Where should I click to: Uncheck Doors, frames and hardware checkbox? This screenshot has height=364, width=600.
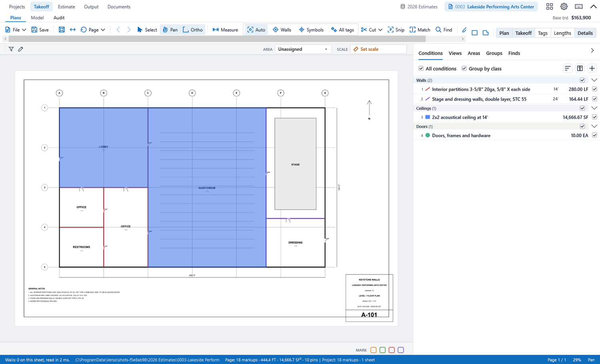click(x=594, y=135)
